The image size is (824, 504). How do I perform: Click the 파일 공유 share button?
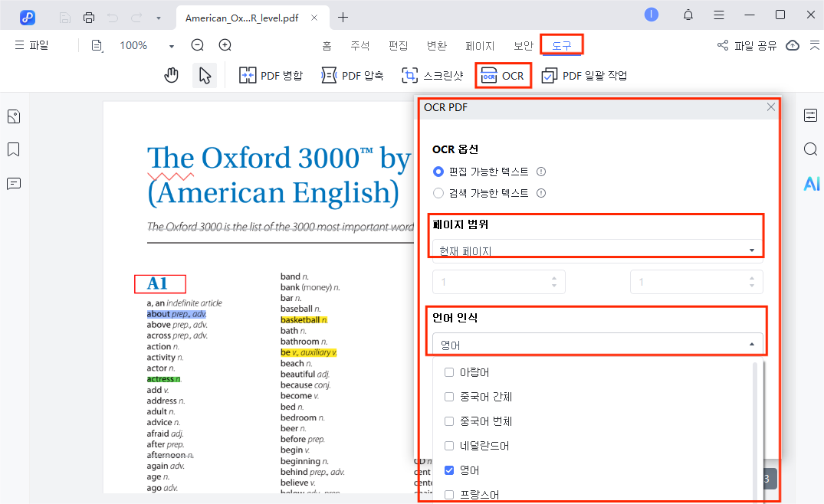[754, 45]
